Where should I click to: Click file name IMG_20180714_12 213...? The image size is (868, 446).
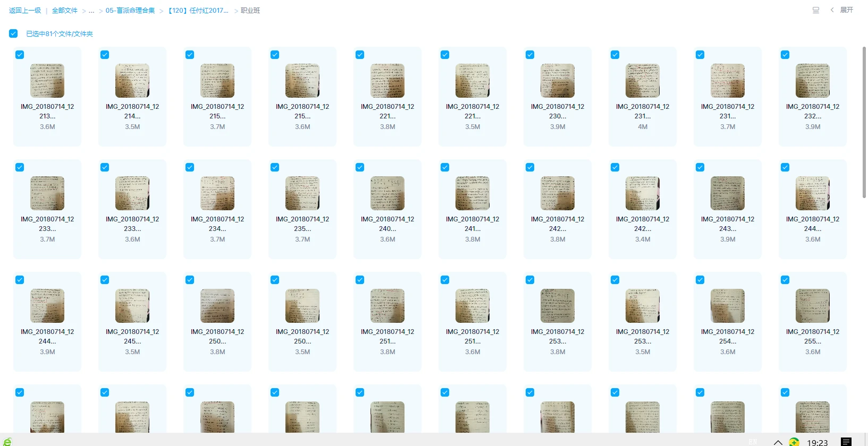tap(47, 111)
